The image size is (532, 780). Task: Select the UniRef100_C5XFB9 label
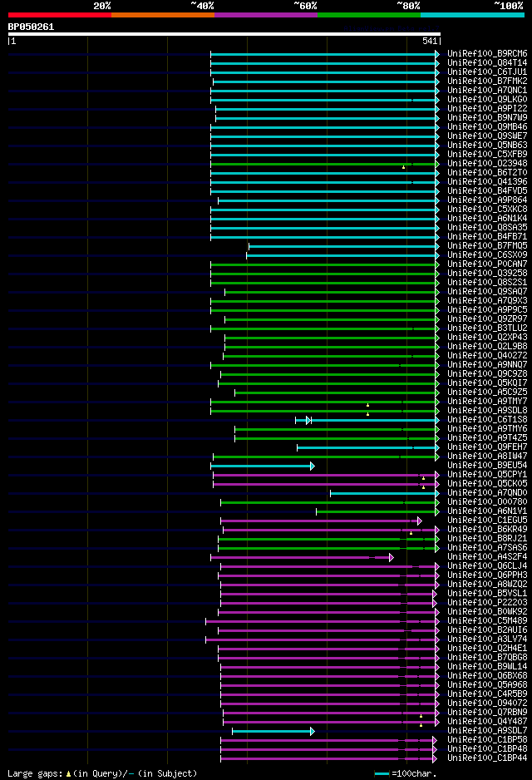click(487, 154)
